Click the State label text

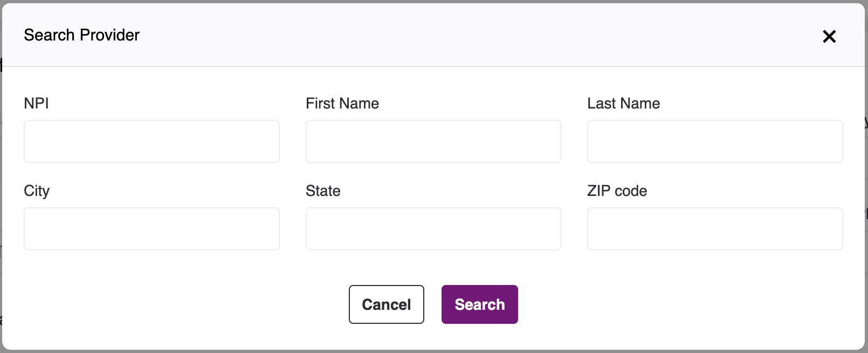point(323,191)
